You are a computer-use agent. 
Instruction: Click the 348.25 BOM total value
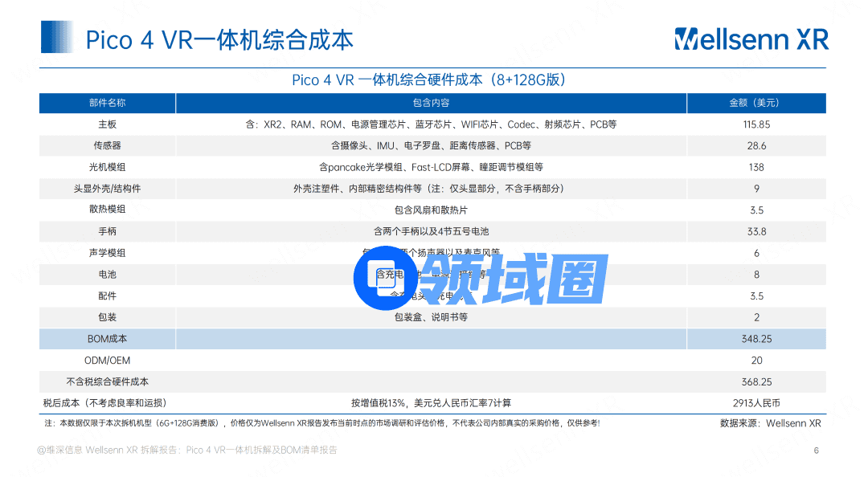click(756, 339)
